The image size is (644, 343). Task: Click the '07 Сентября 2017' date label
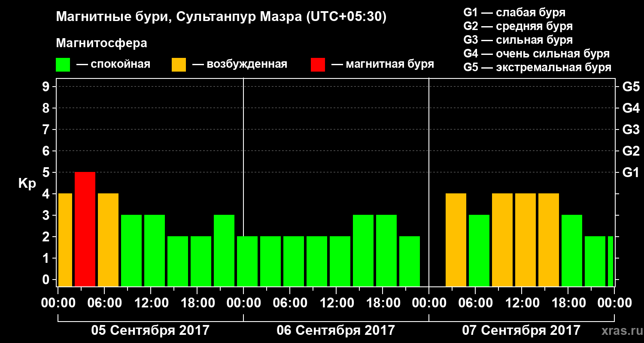pos(521,330)
